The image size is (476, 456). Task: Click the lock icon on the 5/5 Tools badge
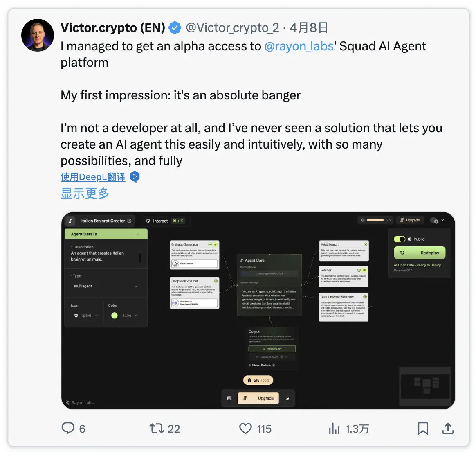click(x=249, y=380)
